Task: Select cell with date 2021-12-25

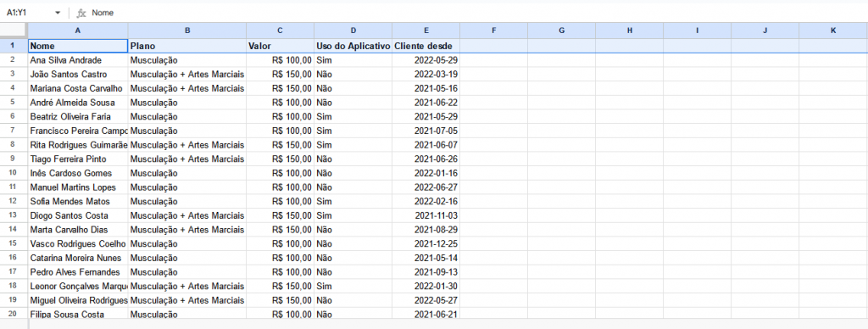Action: coord(426,243)
